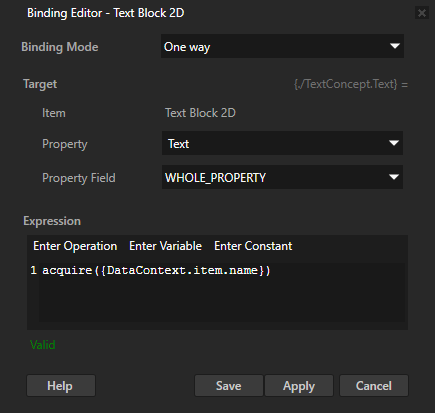Screen dimensions: 435x413
Task: Click the Binding Mode label
Action: pyautogui.click(x=60, y=47)
